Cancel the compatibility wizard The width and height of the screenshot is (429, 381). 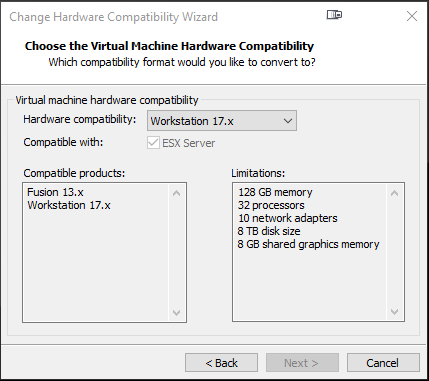click(383, 363)
